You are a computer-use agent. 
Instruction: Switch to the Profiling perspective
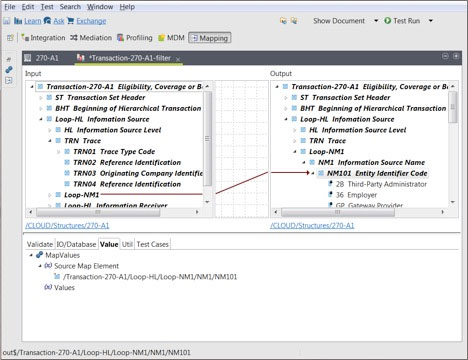(135, 38)
